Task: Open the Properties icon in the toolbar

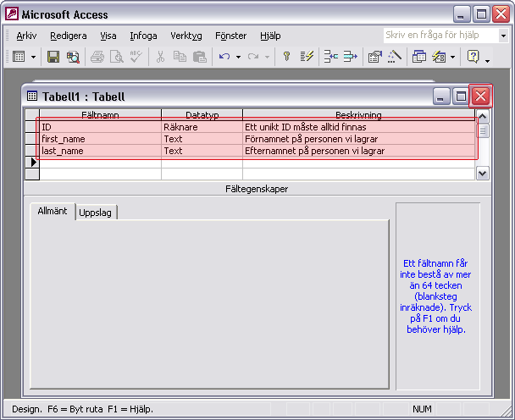Action: (x=374, y=57)
